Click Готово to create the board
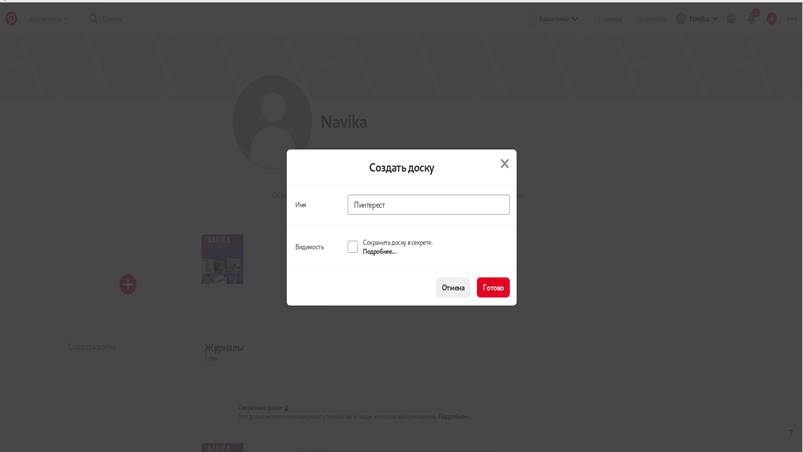The height and width of the screenshot is (452, 803). pyautogui.click(x=493, y=287)
